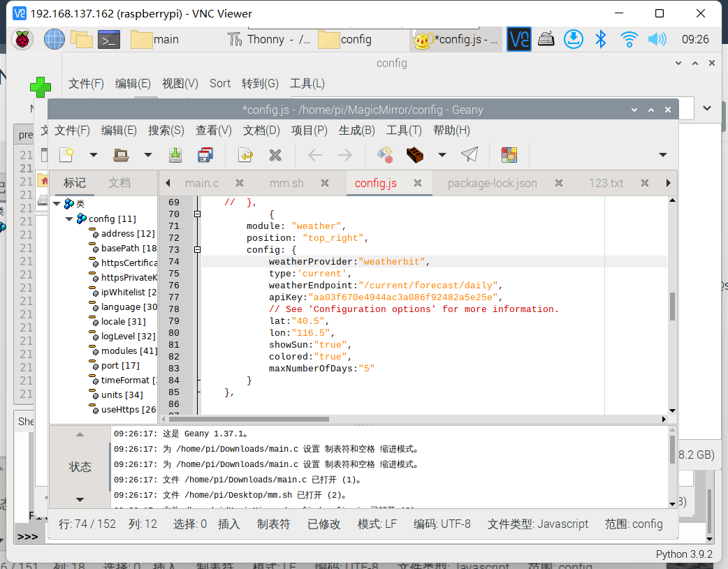The width and height of the screenshot is (728, 569).
Task: Open the 查看(V) menu
Action: [214, 131]
